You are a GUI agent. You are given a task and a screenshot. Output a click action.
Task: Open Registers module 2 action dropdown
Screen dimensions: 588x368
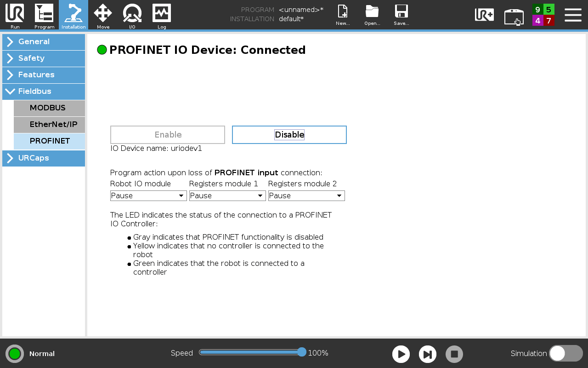tap(306, 196)
